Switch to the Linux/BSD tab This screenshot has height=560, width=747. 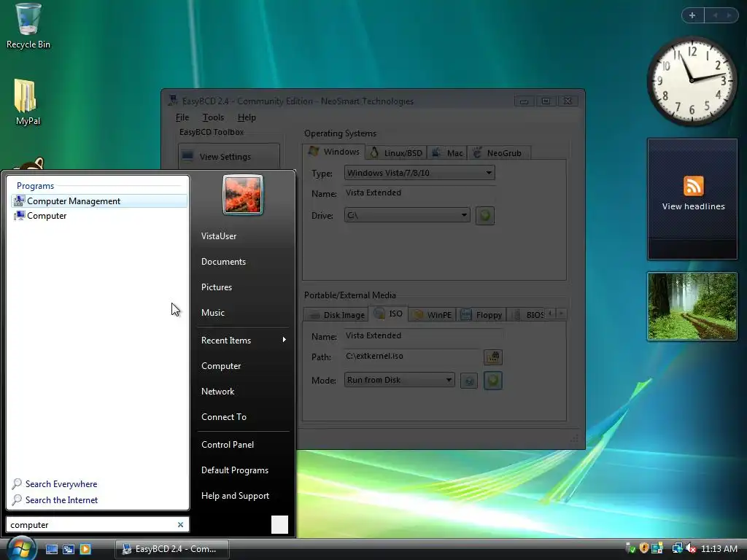coord(396,153)
